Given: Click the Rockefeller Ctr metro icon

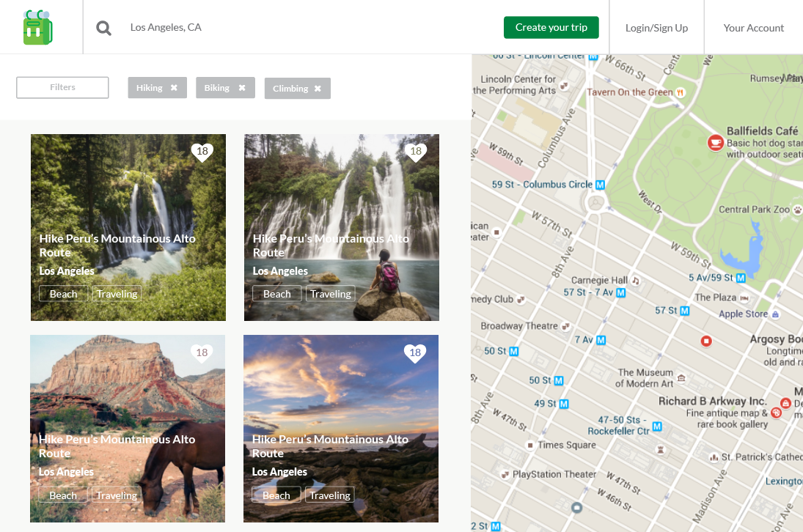Looking at the screenshot, I should coord(657,426).
